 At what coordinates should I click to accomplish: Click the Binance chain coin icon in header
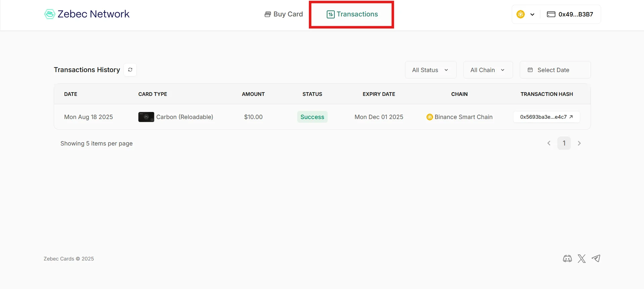pyautogui.click(x=520, y=14)
